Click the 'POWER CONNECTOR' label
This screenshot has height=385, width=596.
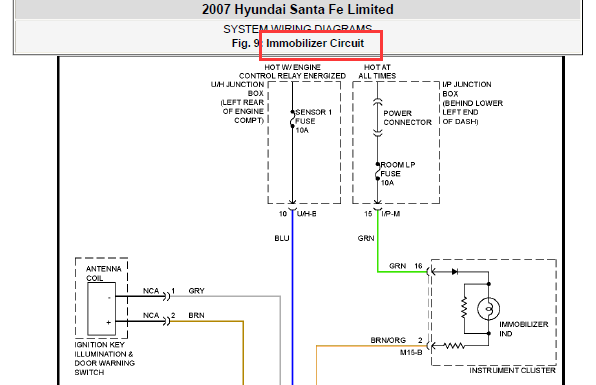407,118
